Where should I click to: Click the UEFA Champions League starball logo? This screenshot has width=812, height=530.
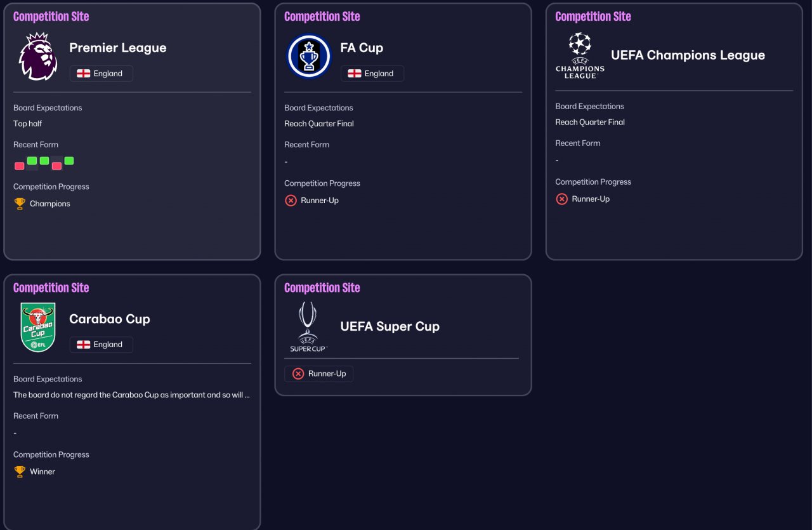pos(580,55)
